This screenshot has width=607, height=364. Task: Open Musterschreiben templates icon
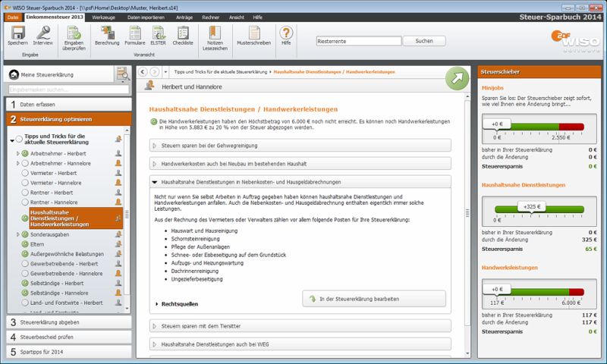click(x=253, y=33)
